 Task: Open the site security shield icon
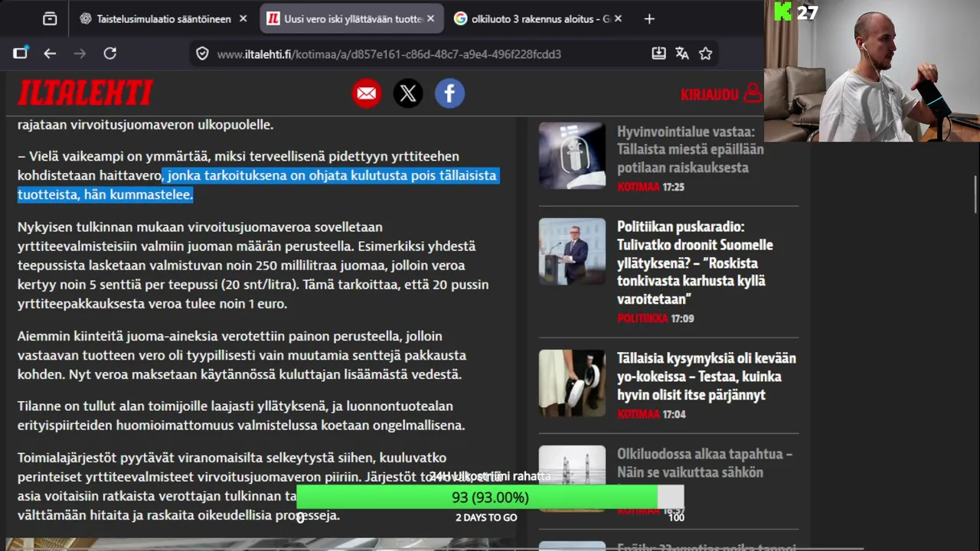tap(202, 54)
